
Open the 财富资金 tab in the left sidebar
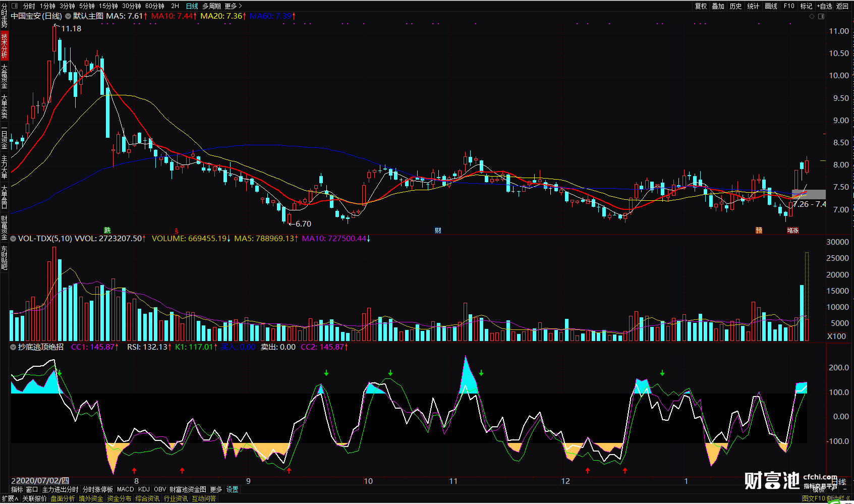[x=5, y=228]
